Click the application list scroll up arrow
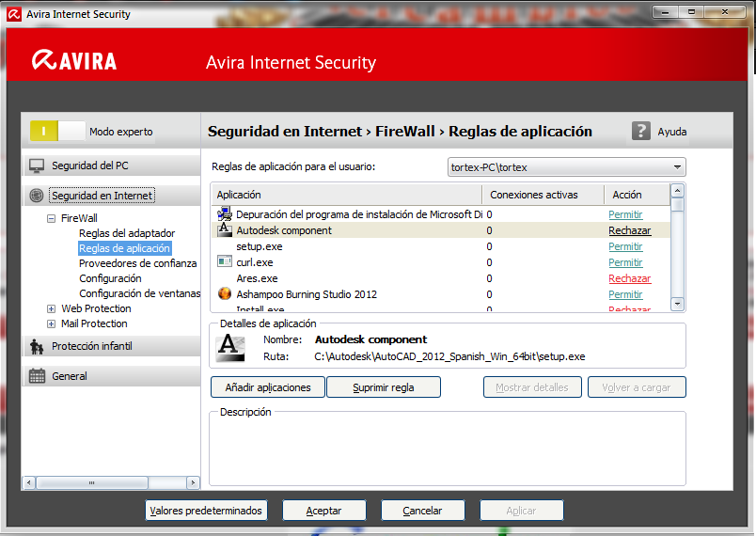756x536 pixels. click(677, 190)
